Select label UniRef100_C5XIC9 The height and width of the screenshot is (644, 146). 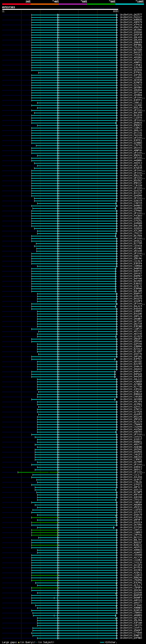(131, 48)
